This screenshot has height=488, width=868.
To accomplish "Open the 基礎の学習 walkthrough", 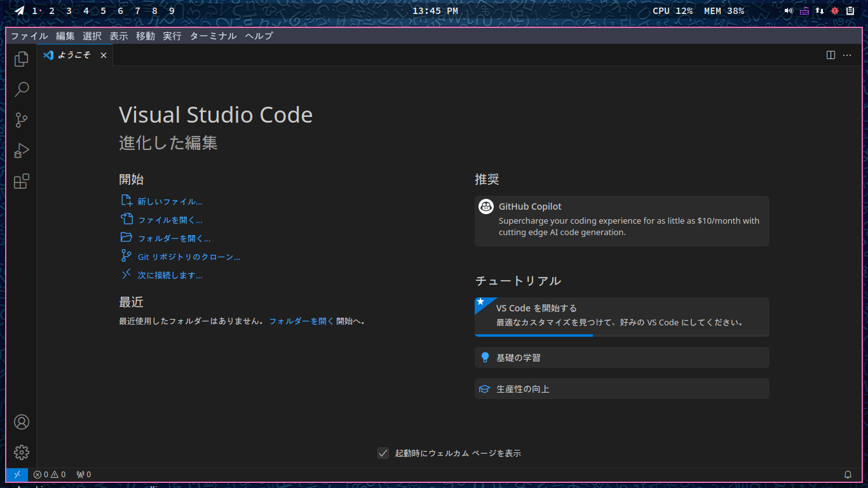I will (x=622, y=357).
